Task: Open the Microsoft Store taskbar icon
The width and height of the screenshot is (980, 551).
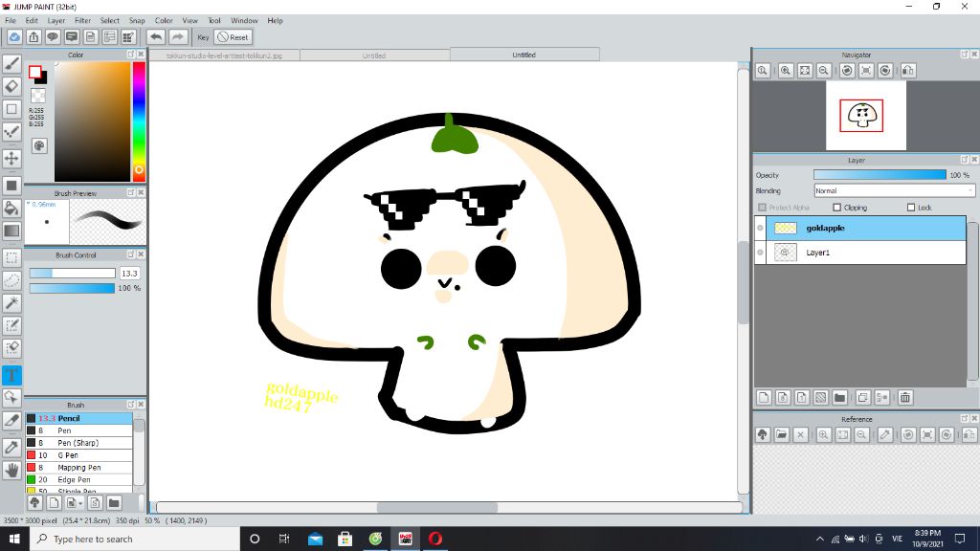Action: point(345,539)
